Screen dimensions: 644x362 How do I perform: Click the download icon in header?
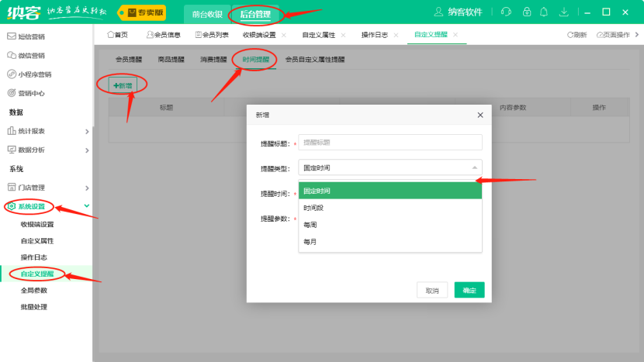click(x=564, y=12)
